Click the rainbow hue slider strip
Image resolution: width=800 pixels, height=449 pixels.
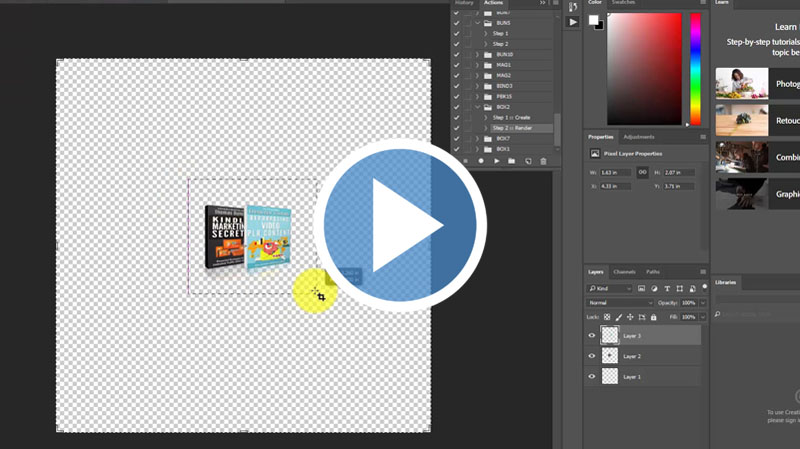pos(695,68)
